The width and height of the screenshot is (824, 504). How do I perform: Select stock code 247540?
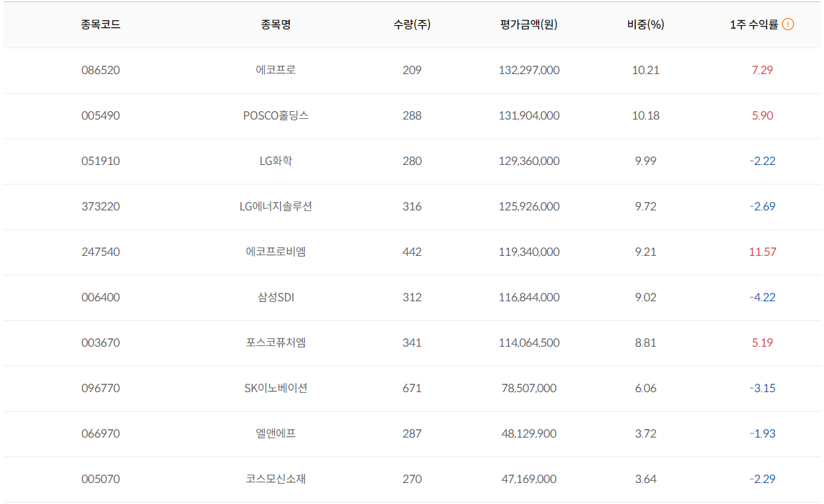[x=101, y=252]
